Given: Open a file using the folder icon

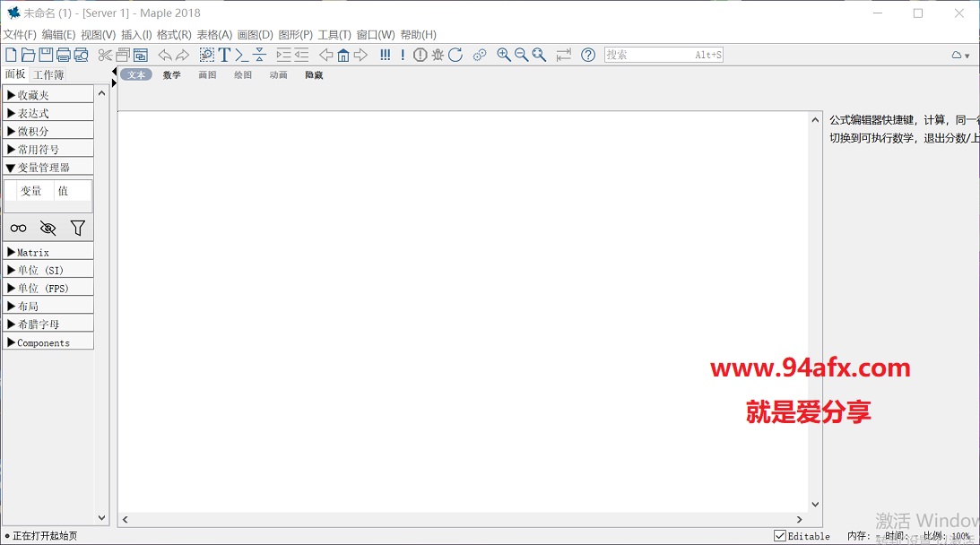Looking at the screenshot, I should point(28,55).
